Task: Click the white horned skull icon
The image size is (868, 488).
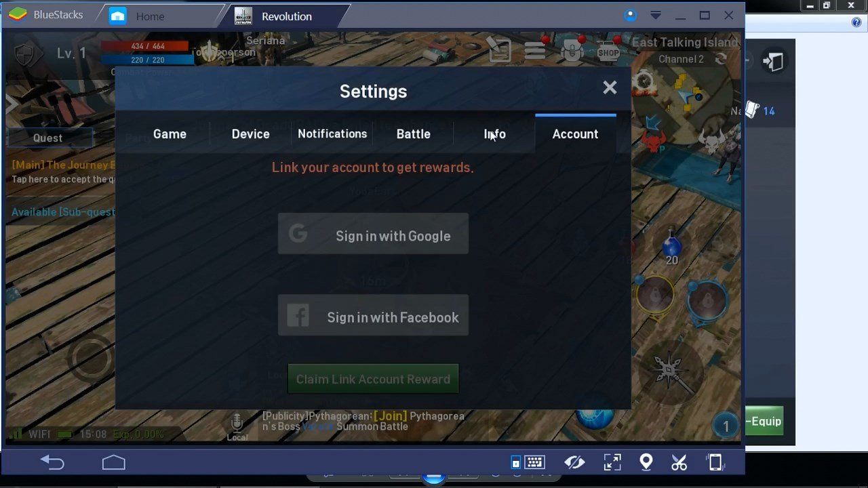Action: 712,143
